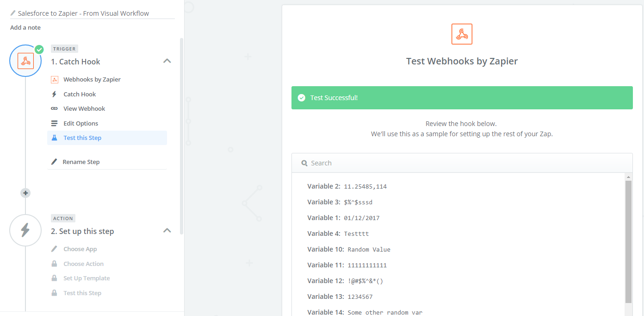Click the Variable 13 value 1234567

tap(360, 297)
